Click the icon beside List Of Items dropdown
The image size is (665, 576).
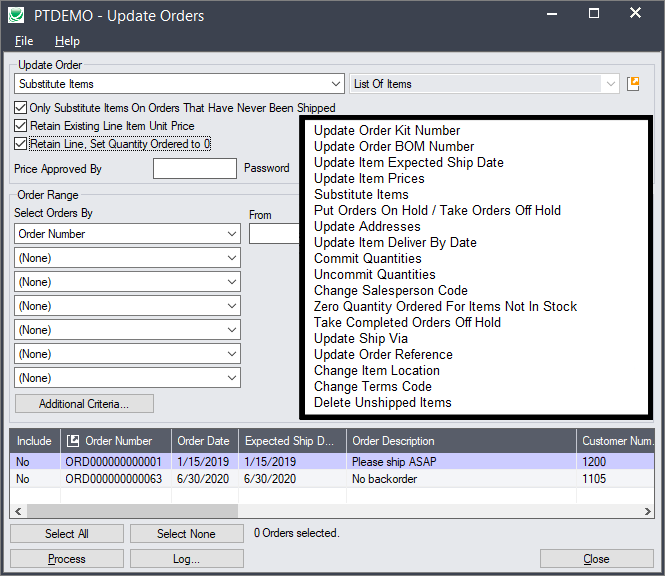[632, 84]
